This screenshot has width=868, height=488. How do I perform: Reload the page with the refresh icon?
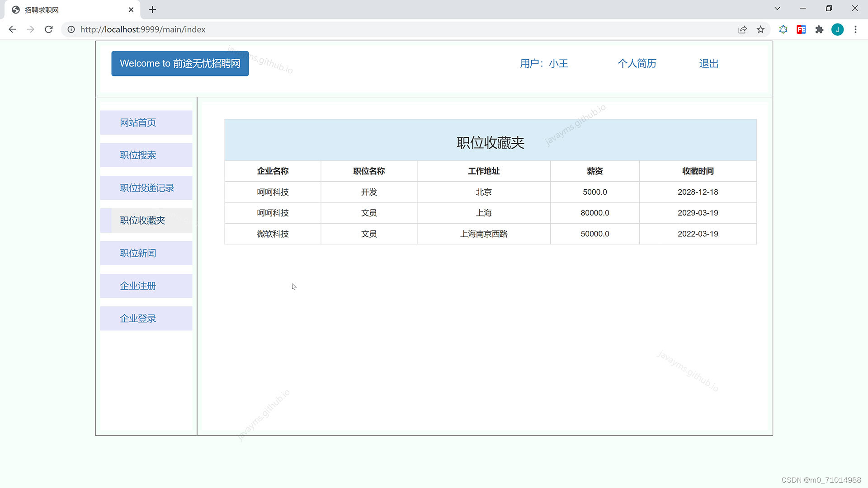coord(49,29)
